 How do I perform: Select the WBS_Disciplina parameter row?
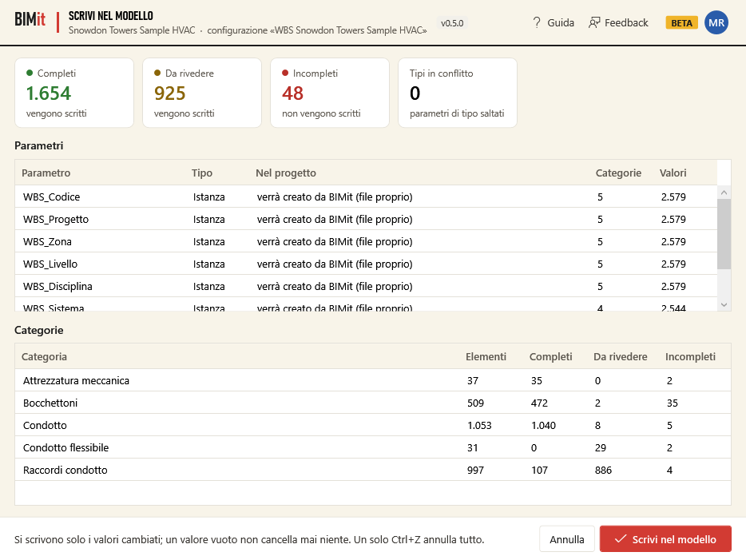(366, 286)
